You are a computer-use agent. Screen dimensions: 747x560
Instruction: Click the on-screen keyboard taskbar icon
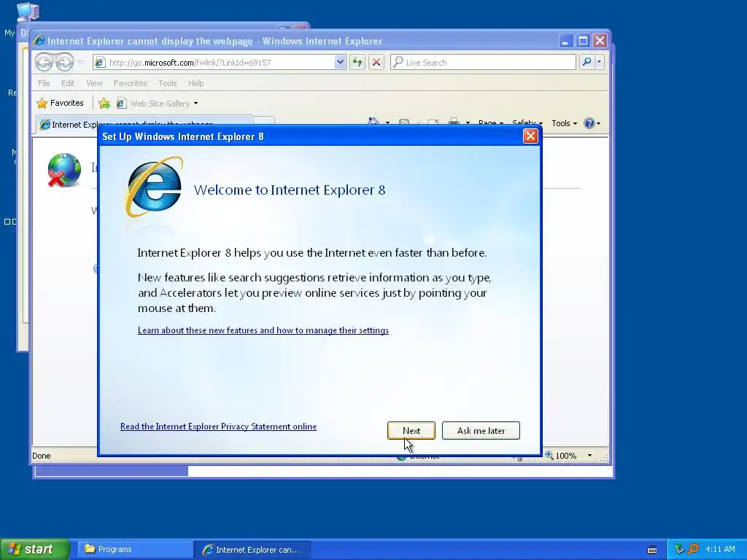pos(652,550)
